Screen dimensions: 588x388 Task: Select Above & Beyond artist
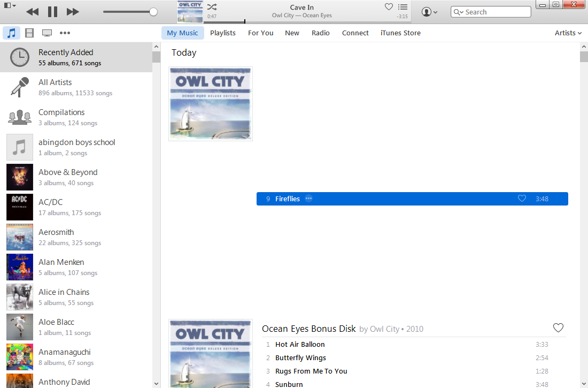tap(76, 177)
